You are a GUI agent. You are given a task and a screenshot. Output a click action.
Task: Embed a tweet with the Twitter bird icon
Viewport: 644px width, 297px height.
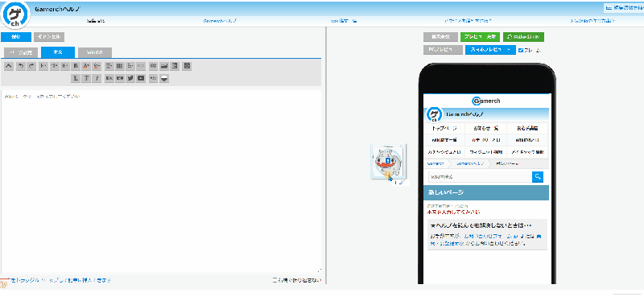tap(130, 78)
